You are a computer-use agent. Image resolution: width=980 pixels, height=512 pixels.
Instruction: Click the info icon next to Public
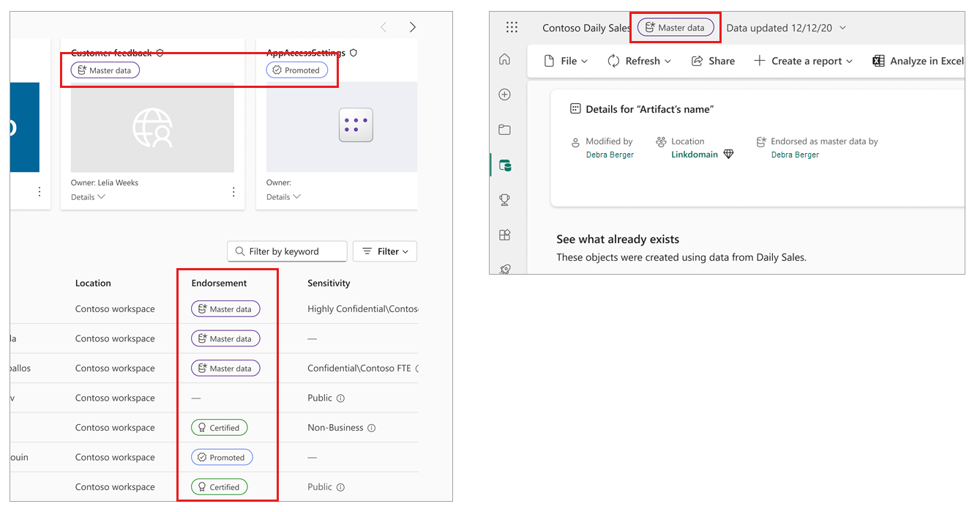click(x=340, y=398)
